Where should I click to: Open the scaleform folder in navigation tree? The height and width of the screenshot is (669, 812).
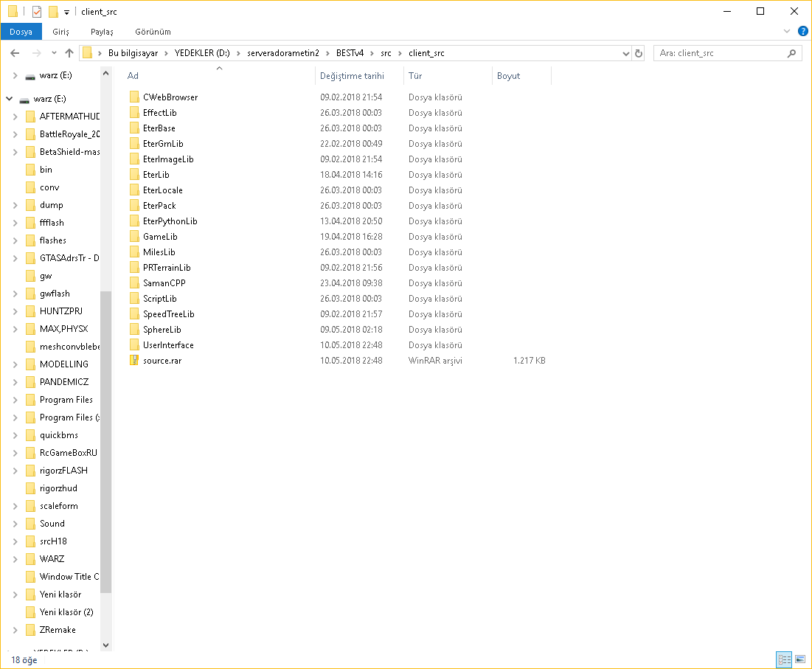point(58,506)
